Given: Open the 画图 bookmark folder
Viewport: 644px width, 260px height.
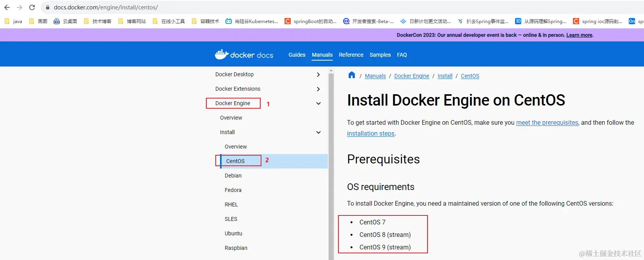Looking at the screenshot, I should coord(38,22).
